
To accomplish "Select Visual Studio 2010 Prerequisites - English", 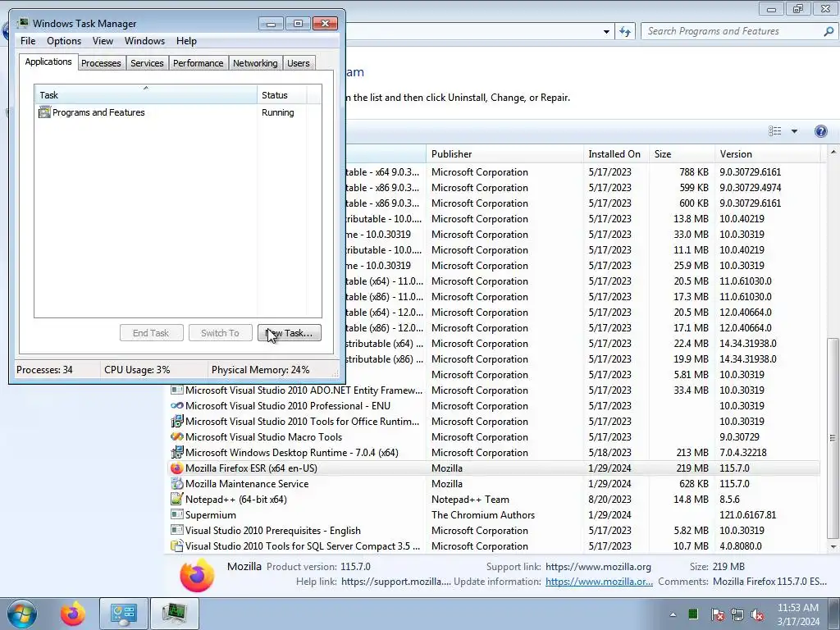I will click(x=494, y=531).
